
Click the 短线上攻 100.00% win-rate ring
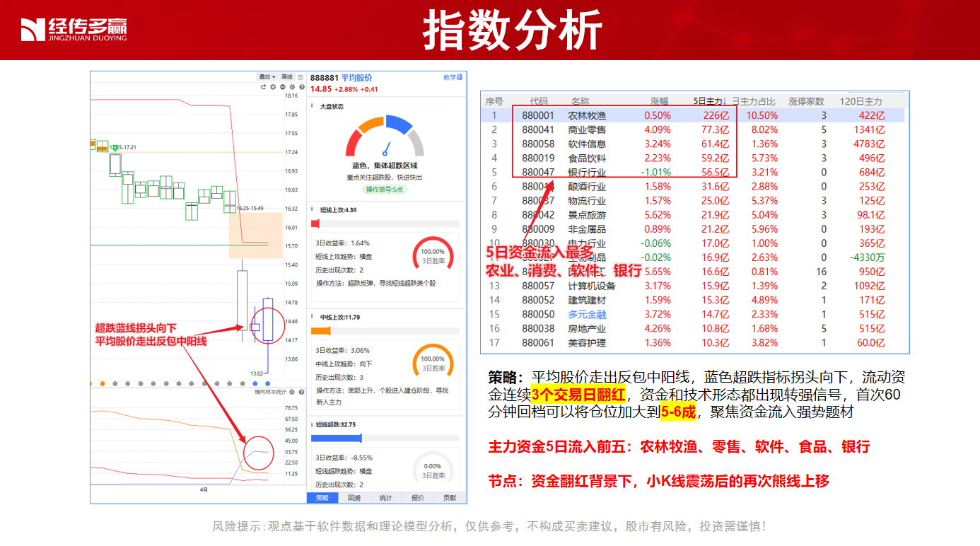pos(432,255)
